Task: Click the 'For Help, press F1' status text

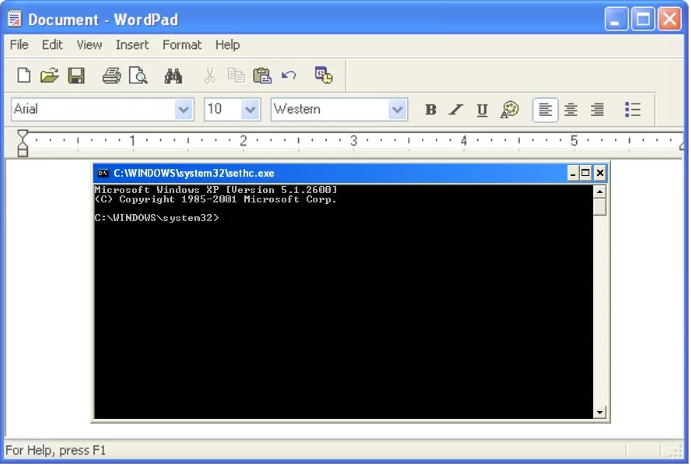Action: [56, 451]
